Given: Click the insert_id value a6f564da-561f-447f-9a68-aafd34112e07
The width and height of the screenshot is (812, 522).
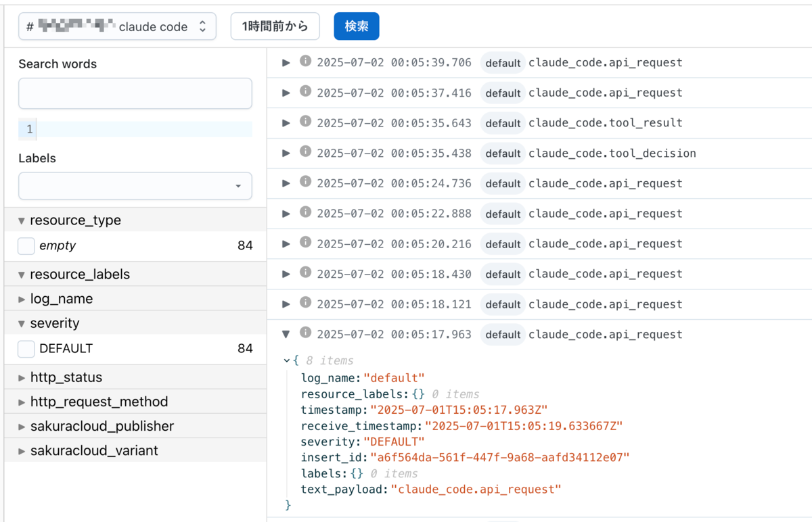Looking at the screenshot, I should point(500,458).
